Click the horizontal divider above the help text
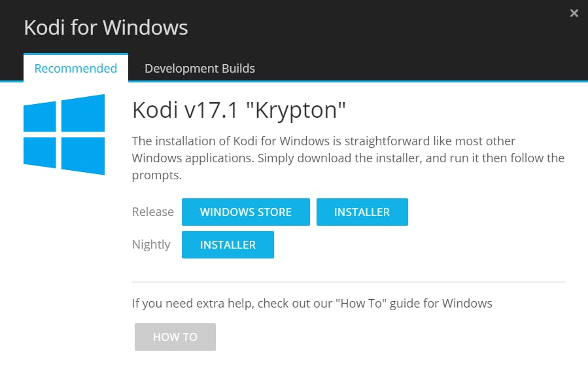 pyautogui.click(x=348, y=282)
